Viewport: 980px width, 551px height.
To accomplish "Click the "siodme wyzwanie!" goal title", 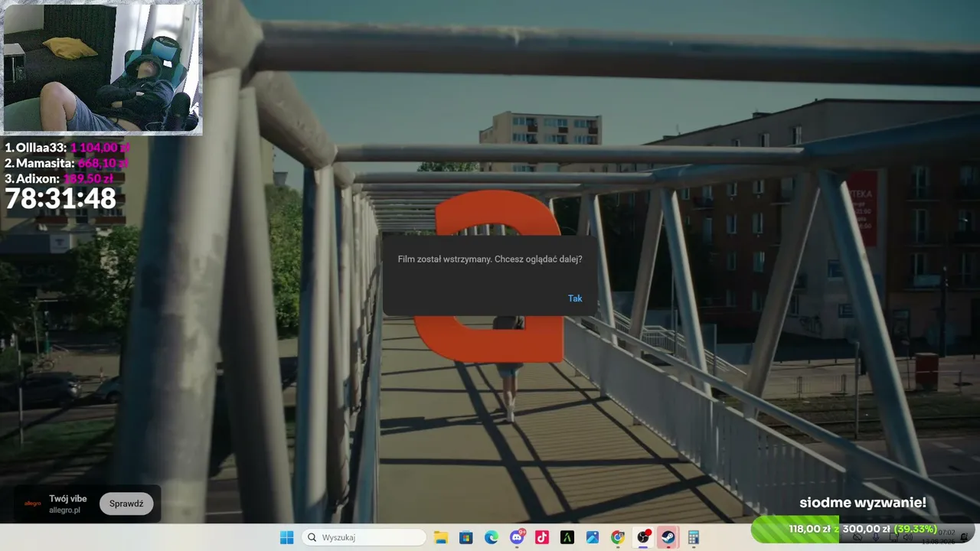I will point(863,503).
